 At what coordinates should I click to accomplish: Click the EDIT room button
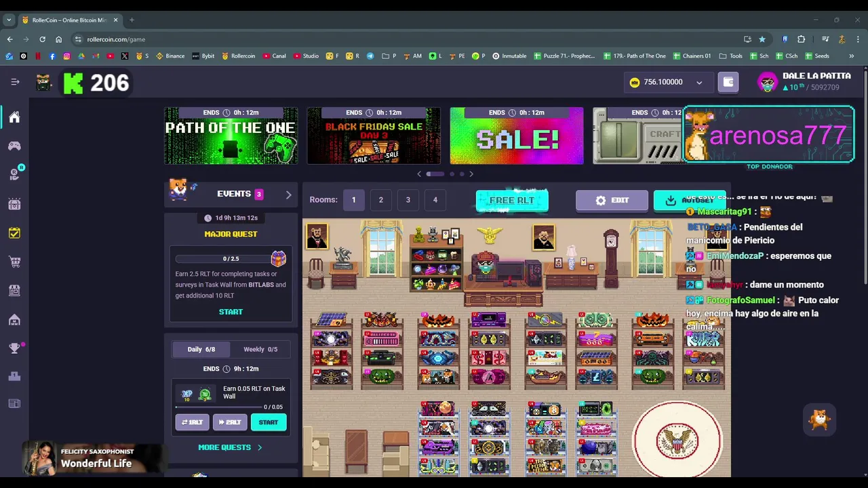click(612, 201)
